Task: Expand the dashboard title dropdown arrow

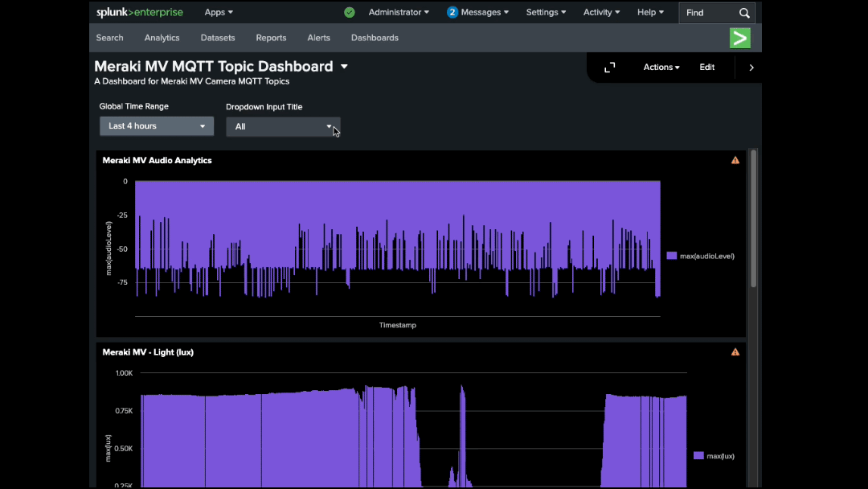Action: (x=344, y=67)
